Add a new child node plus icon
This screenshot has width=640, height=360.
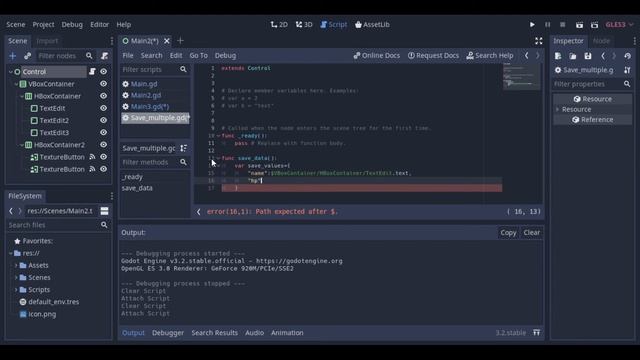tap(12, 56)
